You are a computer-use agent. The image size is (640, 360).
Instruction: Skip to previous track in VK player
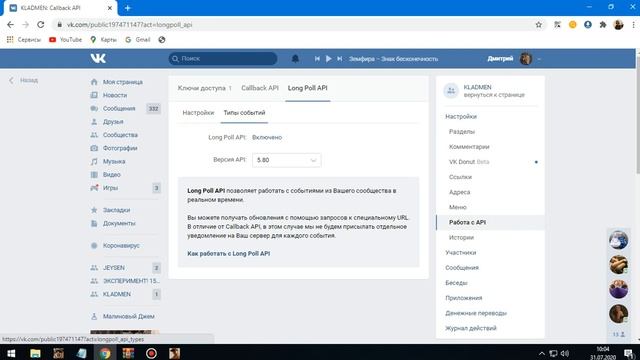coord(317,59)
